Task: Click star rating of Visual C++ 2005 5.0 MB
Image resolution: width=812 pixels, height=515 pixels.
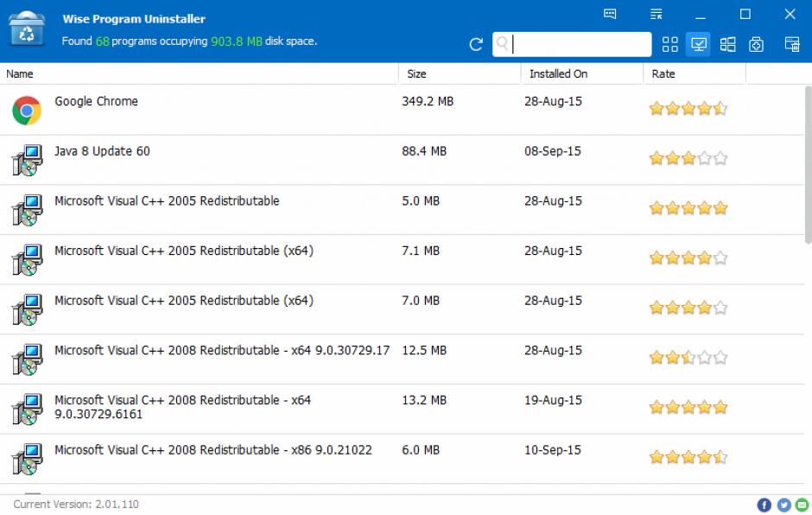Action: 688,207
